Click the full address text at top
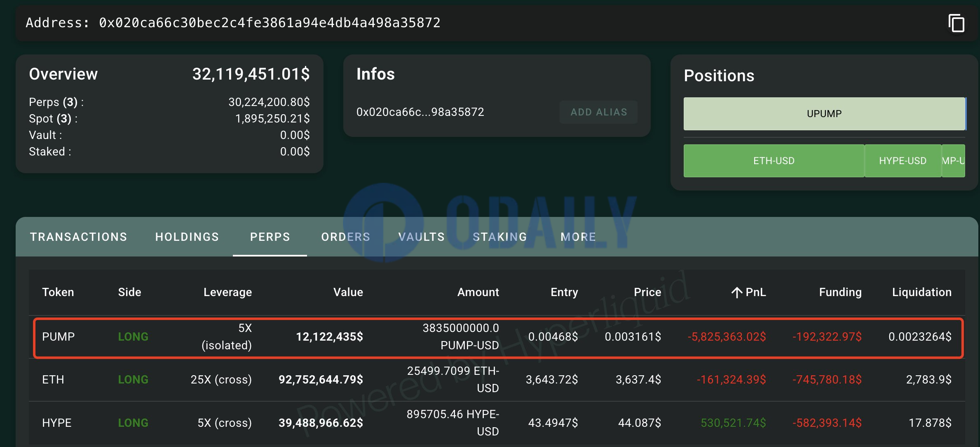 pyautogui.click(x=270, y=23)
